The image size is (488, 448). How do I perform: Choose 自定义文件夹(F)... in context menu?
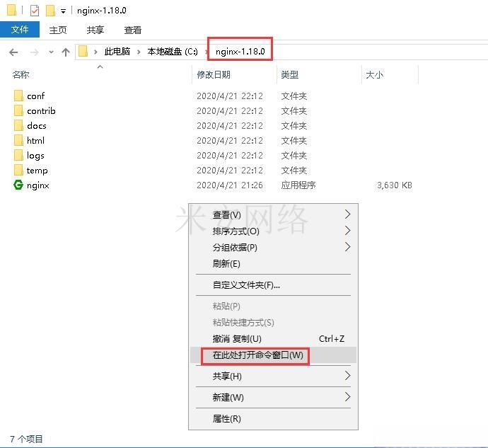tap(273, 285)
